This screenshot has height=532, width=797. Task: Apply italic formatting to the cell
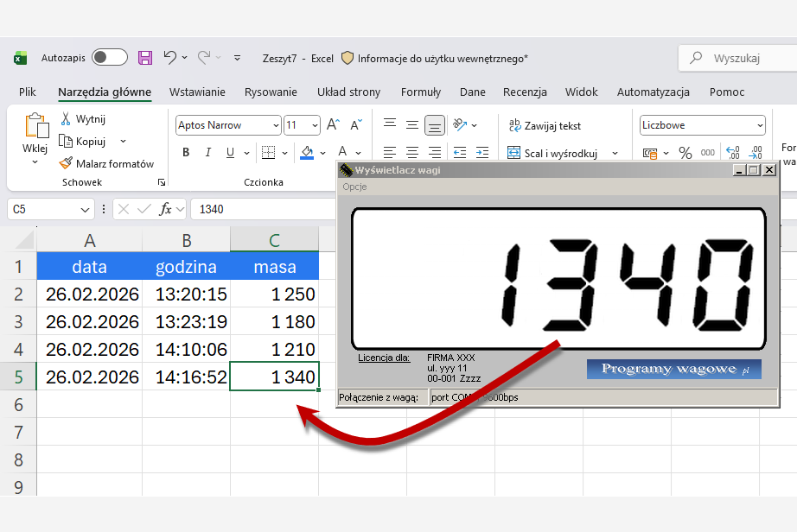[208, 153]
